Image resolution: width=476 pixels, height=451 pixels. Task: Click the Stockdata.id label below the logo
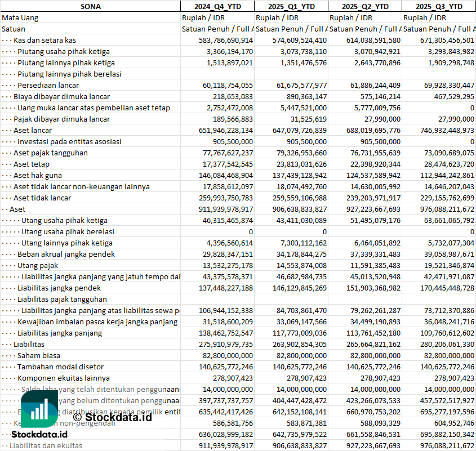(39, 435)
